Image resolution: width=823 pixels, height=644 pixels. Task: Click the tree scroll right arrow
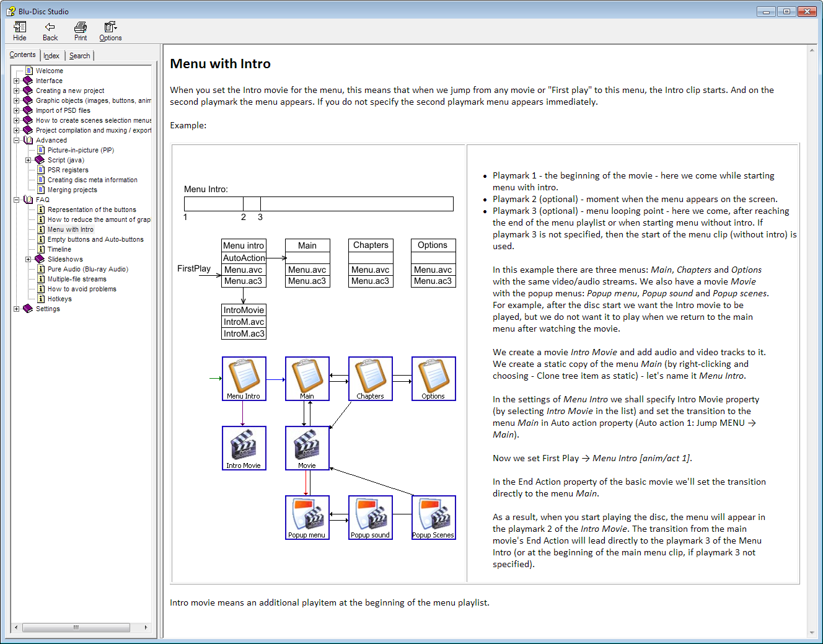[146, 627]
